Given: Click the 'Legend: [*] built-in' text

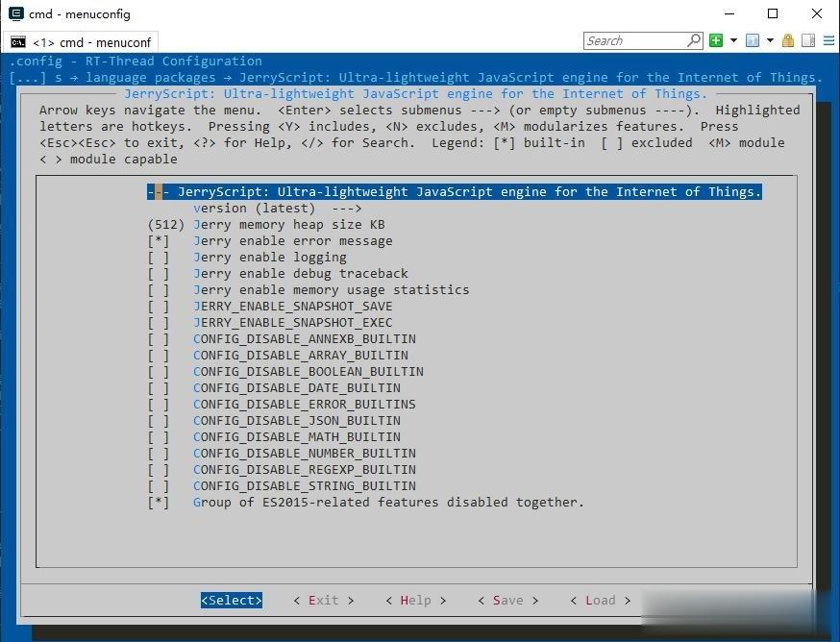Looking at the screenshot, I should 508,143.
